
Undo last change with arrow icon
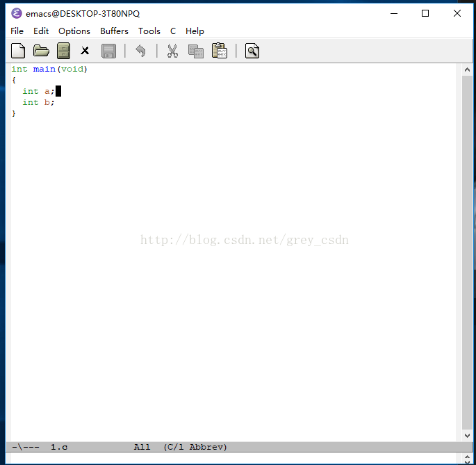pos(140,51)
